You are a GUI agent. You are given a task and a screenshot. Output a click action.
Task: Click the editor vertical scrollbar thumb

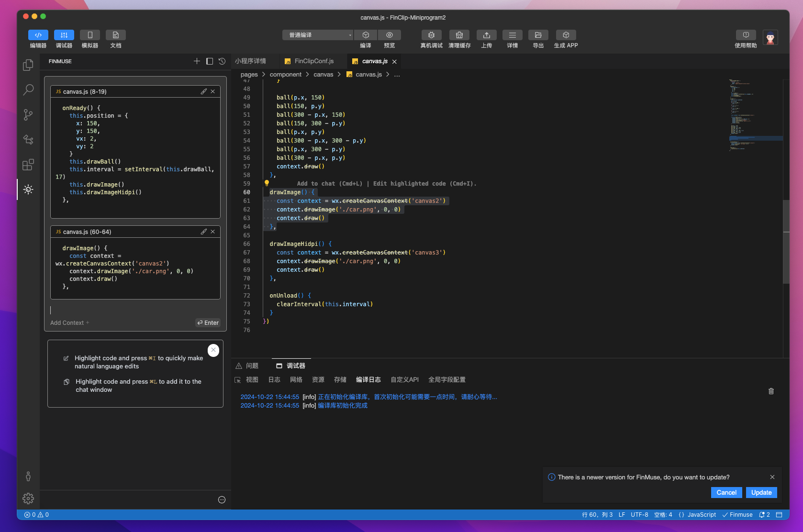[786, 242]
